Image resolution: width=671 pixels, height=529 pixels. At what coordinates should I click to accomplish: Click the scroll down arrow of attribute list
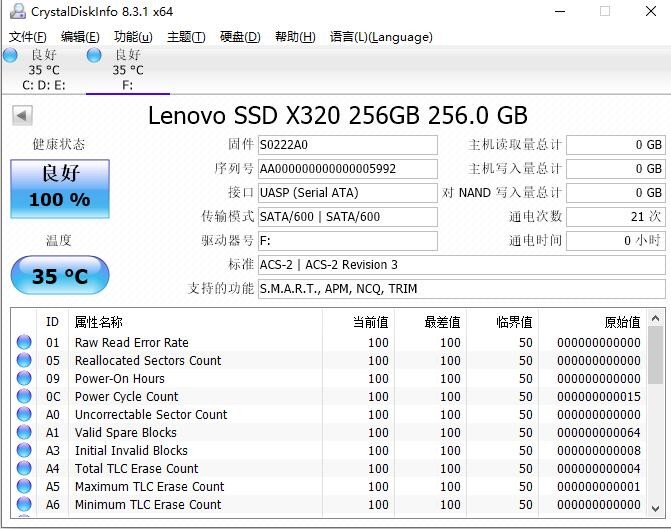(655, 508)
